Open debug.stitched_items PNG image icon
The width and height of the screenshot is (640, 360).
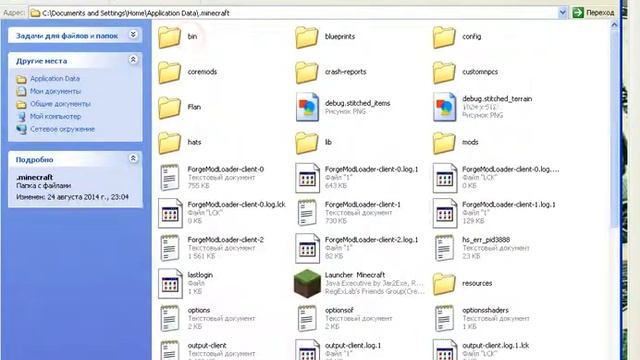pyautogui.click(x=307, y=107)
